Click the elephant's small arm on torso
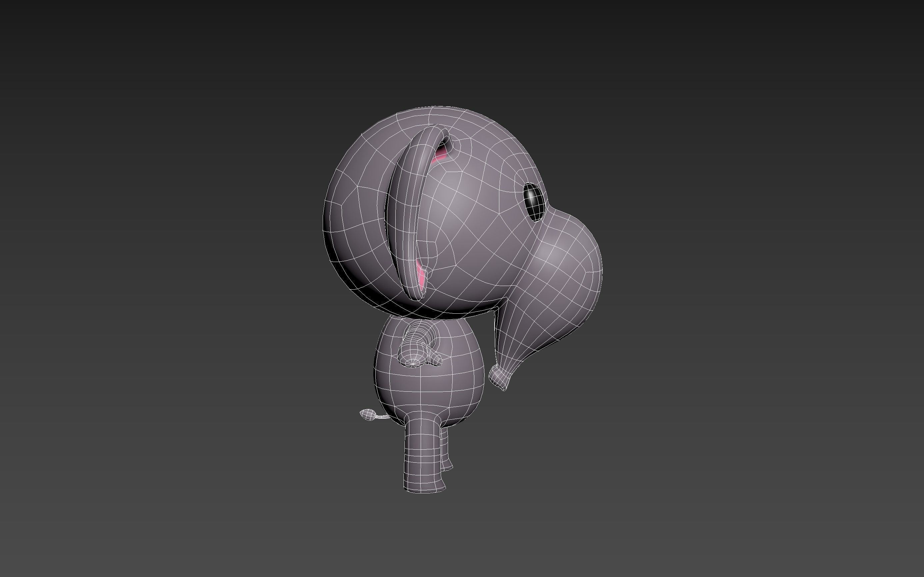The height and width of the screenshot is (577, 924). coord(420,345)
